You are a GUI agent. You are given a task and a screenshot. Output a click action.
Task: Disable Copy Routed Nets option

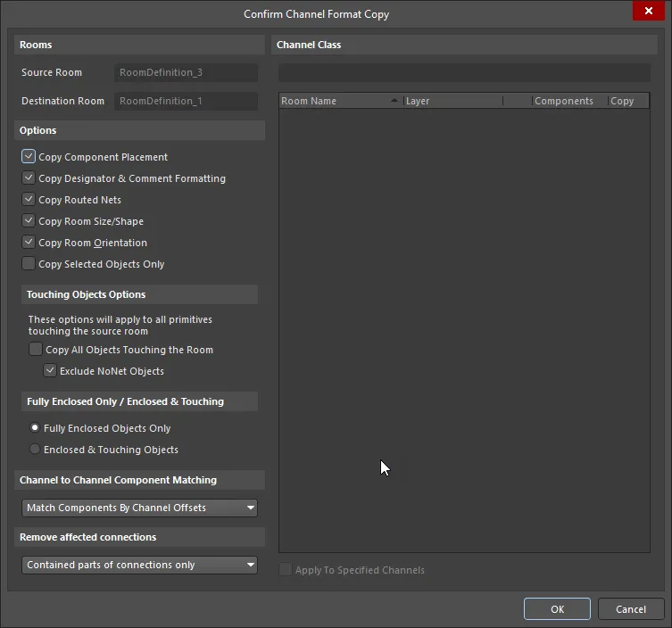29,199
